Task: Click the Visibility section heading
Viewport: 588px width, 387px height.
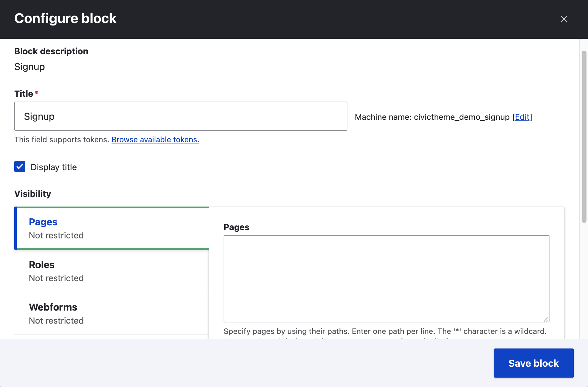Action: pyautogui.click(x=33, y=194)
